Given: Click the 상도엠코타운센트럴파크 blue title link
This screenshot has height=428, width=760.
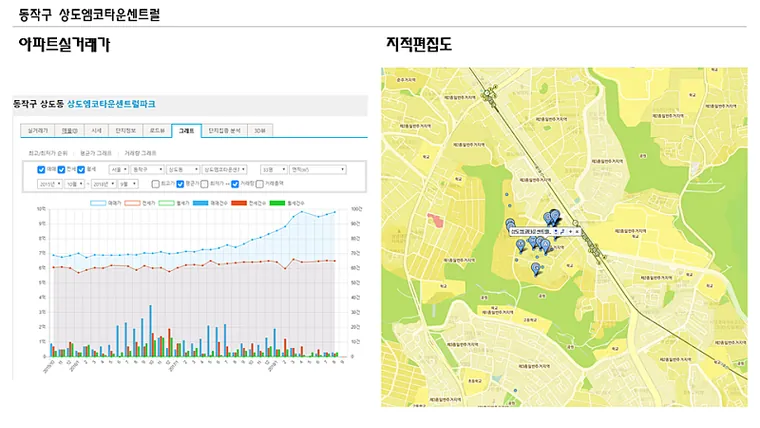Looking at the screenshot, I should pos(111,104).
